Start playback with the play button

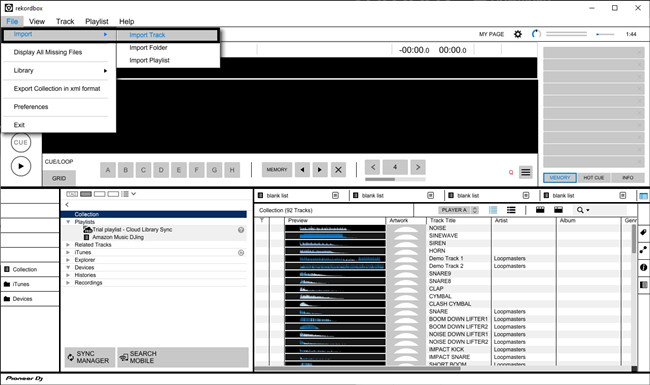[x=21, y=166]
